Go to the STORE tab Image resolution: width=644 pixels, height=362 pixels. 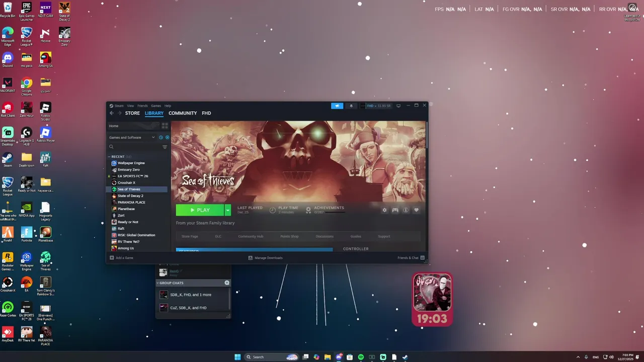[x=132, y=113]
